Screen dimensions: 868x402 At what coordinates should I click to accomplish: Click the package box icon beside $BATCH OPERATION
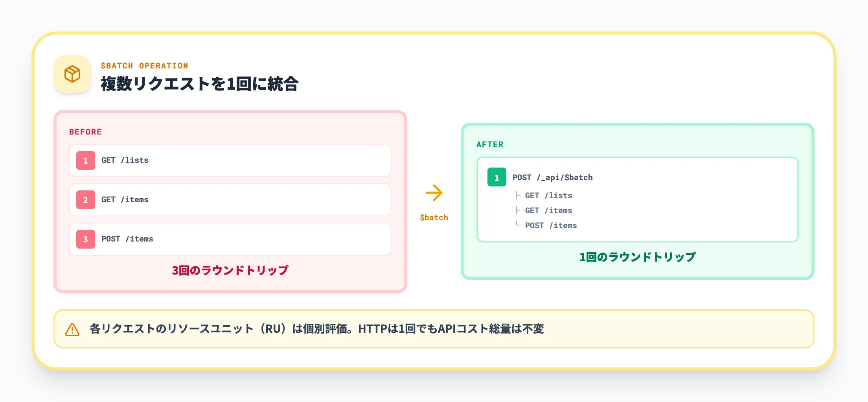point(72,74)
